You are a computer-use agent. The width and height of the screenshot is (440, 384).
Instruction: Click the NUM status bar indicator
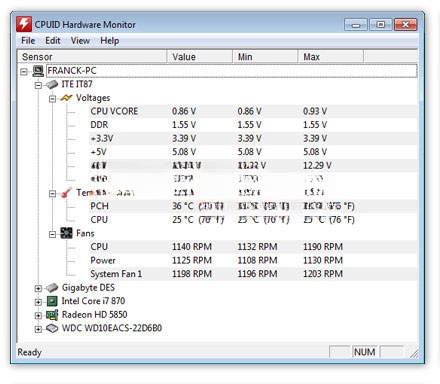pyautogui.click(x=365, y=352)
